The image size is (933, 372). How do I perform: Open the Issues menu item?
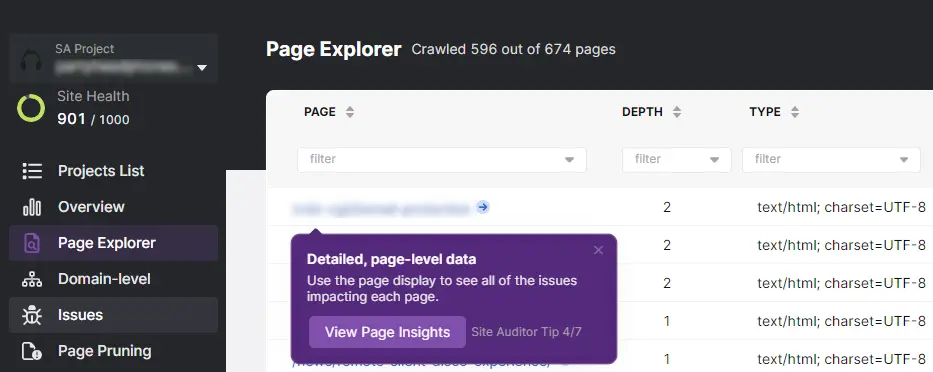pyautogui.click(x=114, y=315)
